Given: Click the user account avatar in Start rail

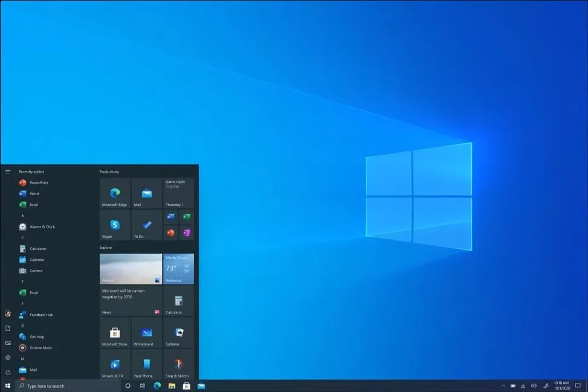Looking at the screenshot, I should click(x=8, y=313).
